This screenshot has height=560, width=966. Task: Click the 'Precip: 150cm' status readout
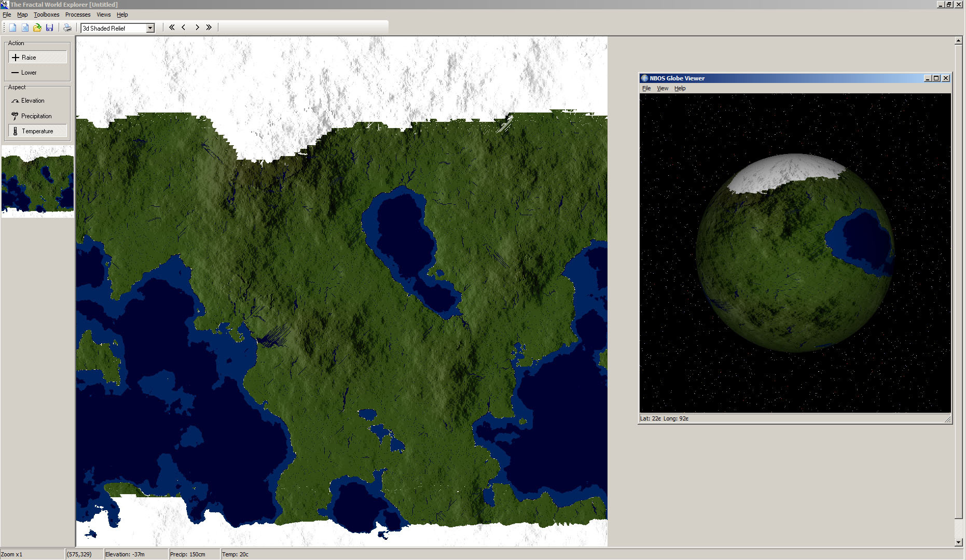(x=188, y=554)
